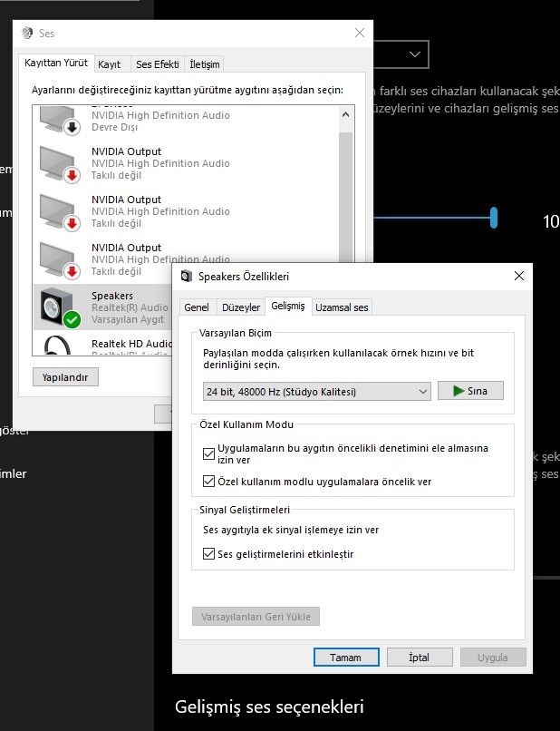Click the Yapılandır button
Screen dimensions: 560x731
pos(65,377)
